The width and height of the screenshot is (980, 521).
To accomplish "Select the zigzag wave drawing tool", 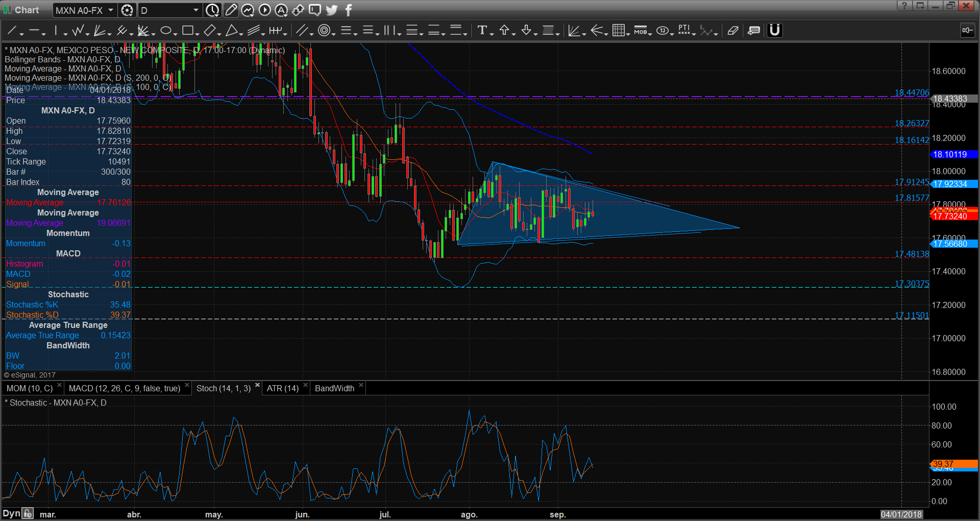I will click(x=78, y=31).
